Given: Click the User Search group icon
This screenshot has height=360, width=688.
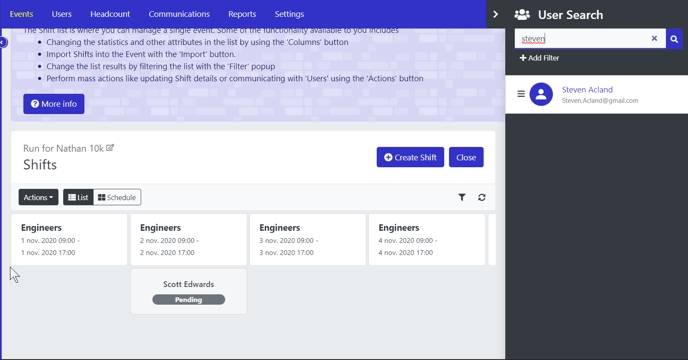Looking at the screenshot, I should (x=522, y=15).
